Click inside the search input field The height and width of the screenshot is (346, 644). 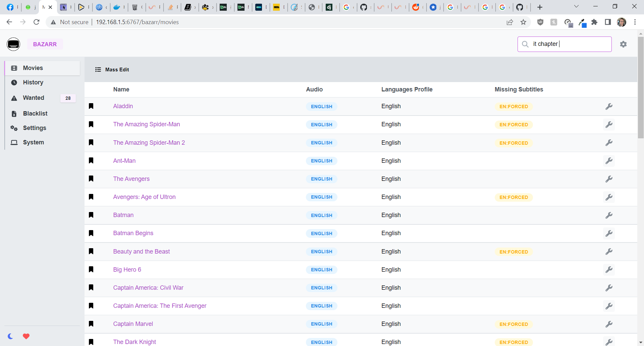pos(570,44)
